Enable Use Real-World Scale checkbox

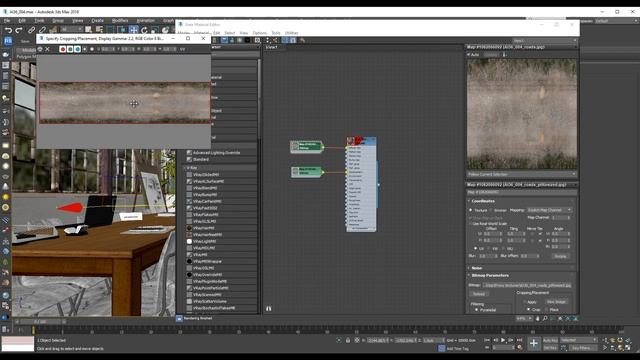point(471,224)
